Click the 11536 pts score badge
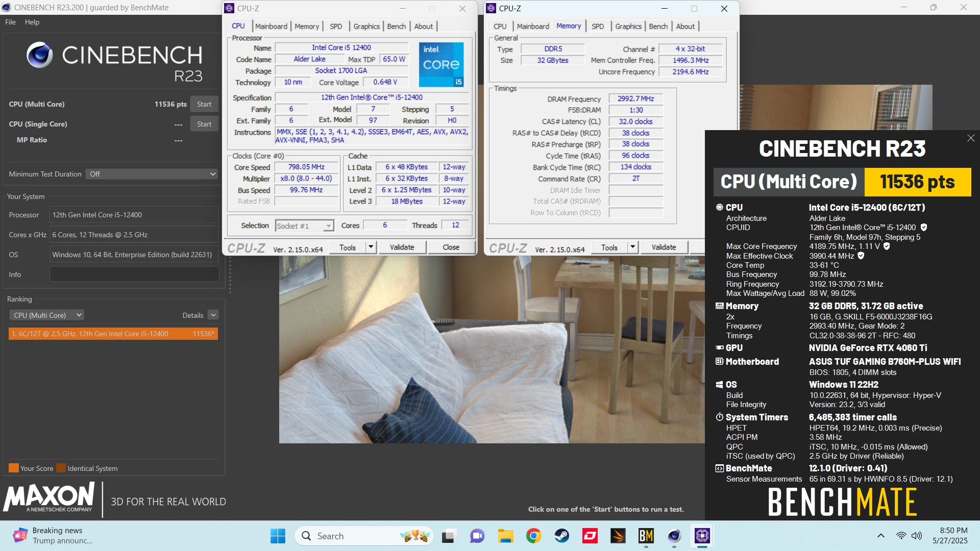This screenshot has width=980, height=551. click(x=917, y=182)
